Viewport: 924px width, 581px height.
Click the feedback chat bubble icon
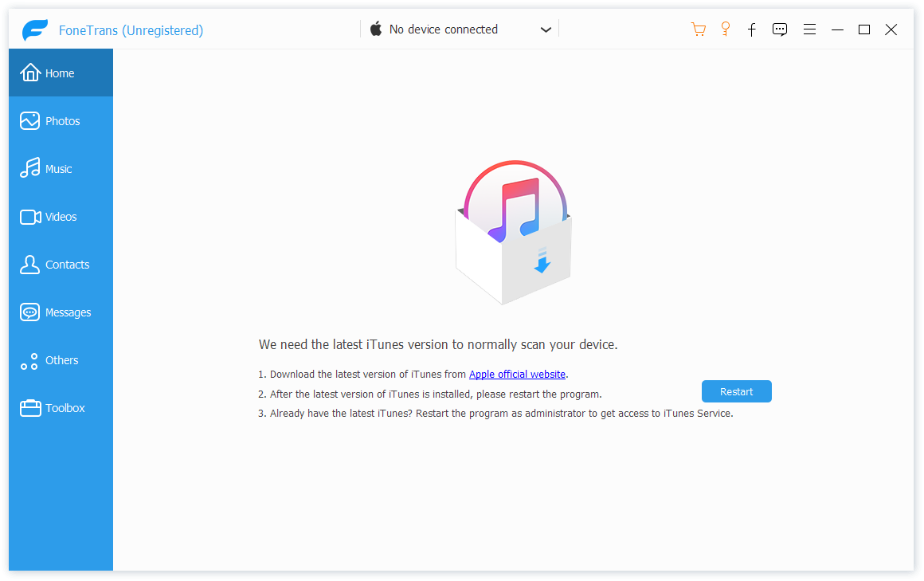click(x=779, y=29)
